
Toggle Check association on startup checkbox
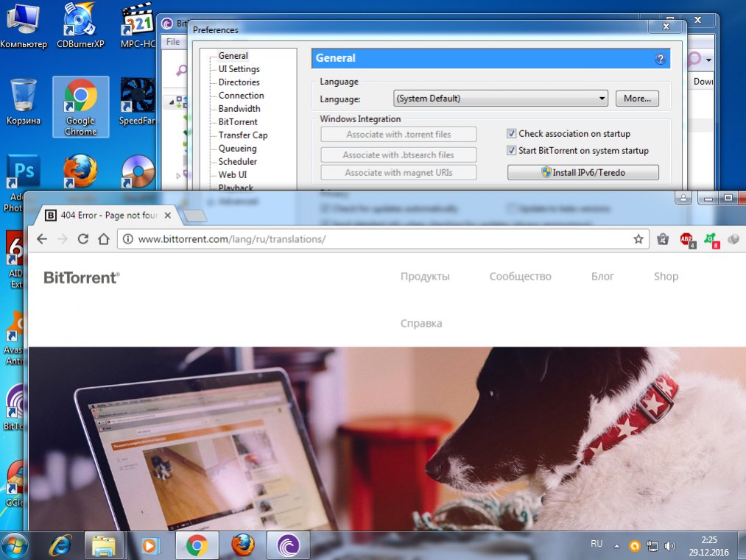(x=512, y=134)
